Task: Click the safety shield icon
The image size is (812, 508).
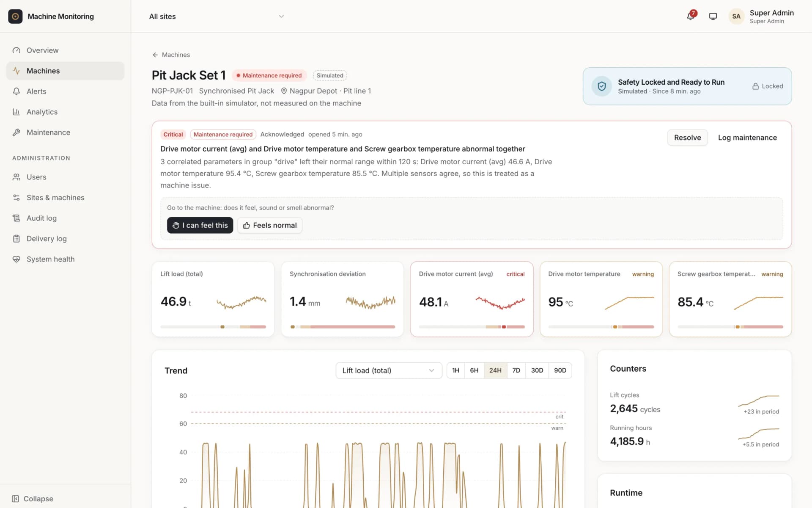Action: [601, 86]
